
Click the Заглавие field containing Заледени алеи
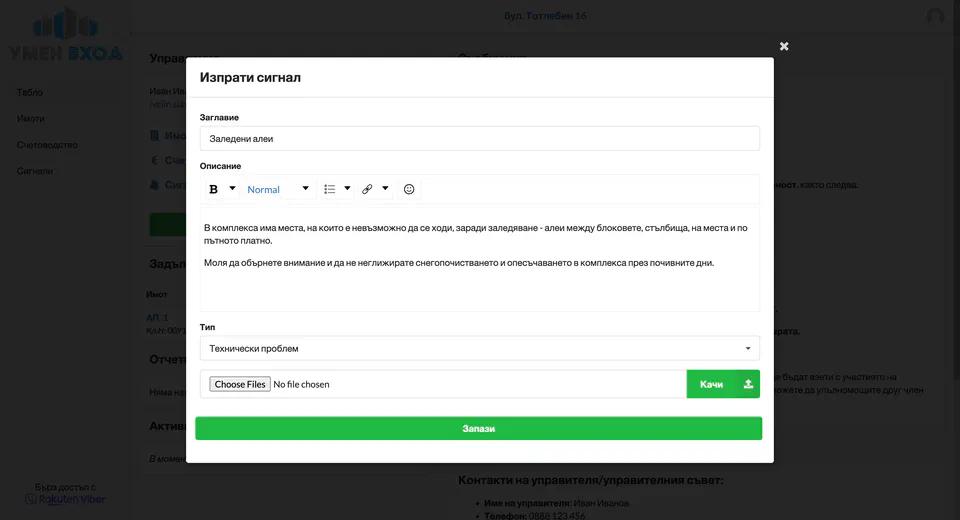[x=479, y=139]
